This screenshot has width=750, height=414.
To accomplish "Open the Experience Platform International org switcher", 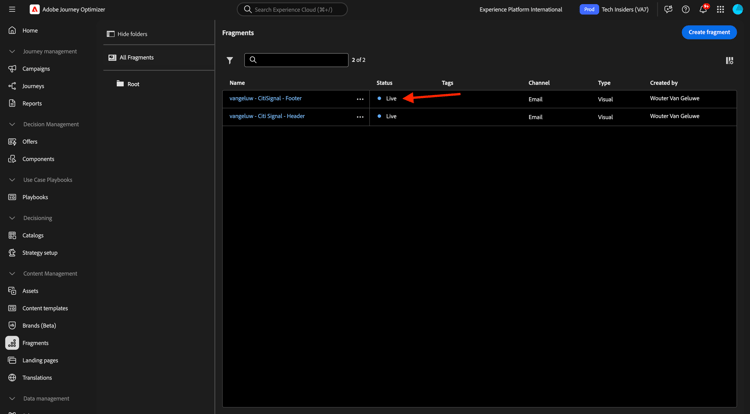I will [x=521, y=10].
